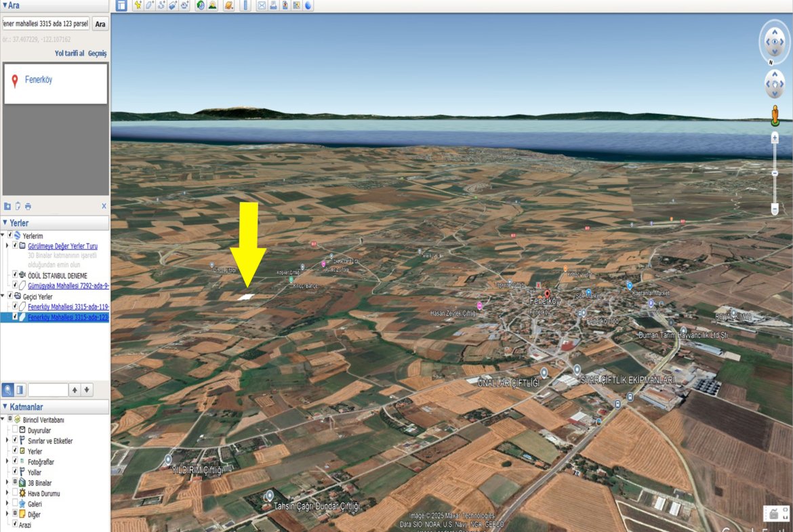Select Gümüşyaka Mahallesi 7292-ada place
This screenshot has width=793, height=532.
pos(68,286)
